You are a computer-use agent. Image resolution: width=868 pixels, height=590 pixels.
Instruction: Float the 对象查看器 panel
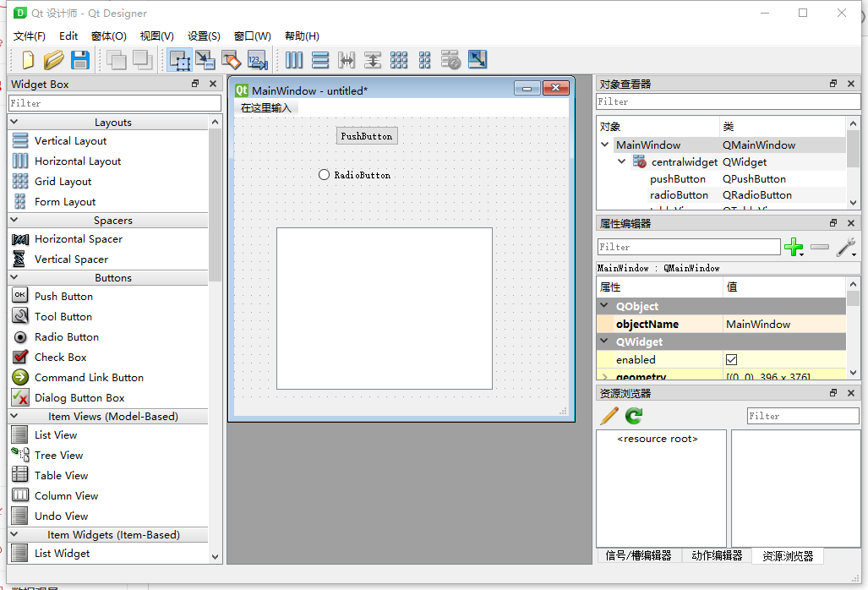coord(833,84)
